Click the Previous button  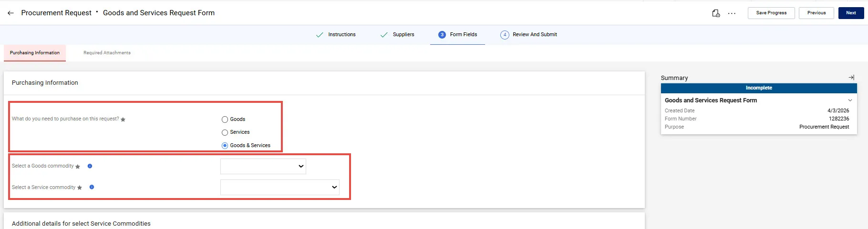point(816,13)
